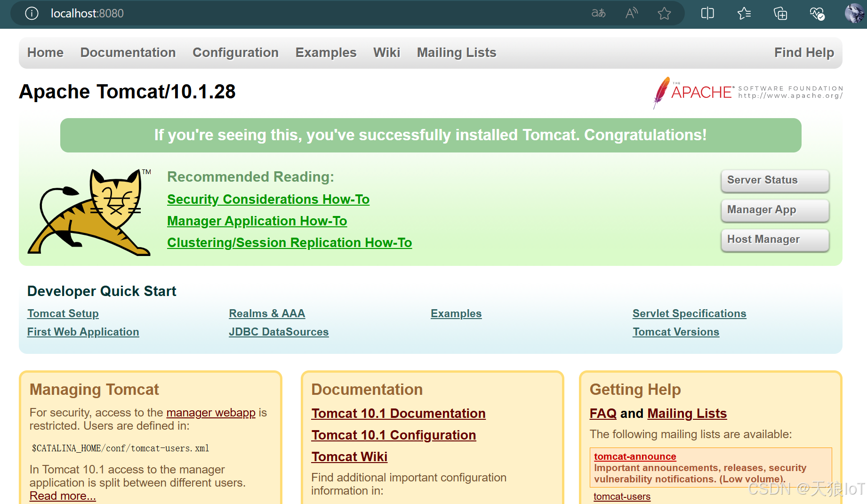Click the Recommended Reading heading
The width and height of the screenshot is (867, 504).
pos(250,177)
